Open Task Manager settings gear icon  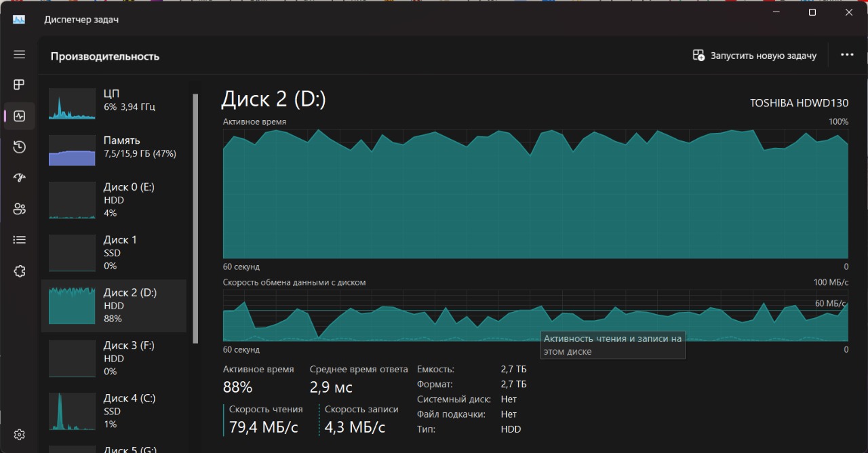click(x=19, y=435)
